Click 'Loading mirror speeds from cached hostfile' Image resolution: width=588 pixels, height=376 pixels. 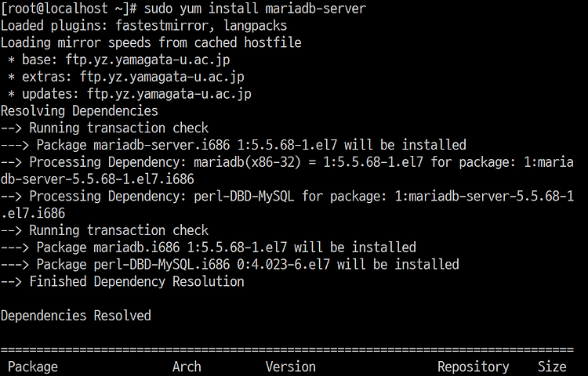click(151, 43)
